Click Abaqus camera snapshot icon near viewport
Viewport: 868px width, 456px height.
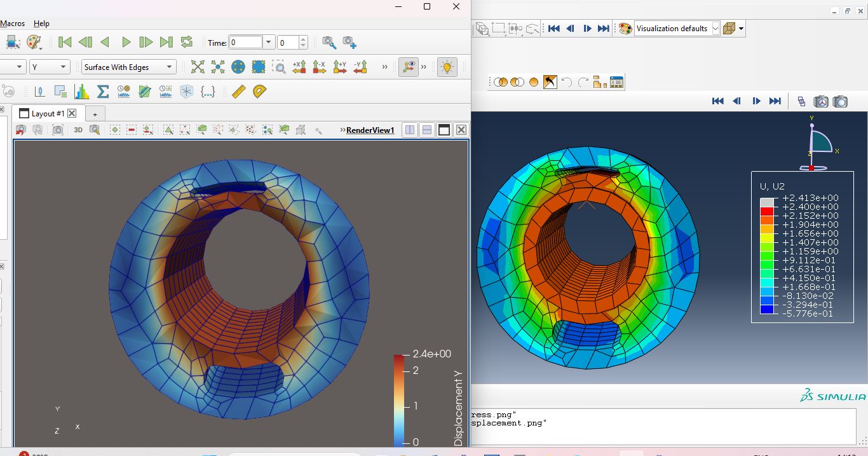tap(840, 101)
